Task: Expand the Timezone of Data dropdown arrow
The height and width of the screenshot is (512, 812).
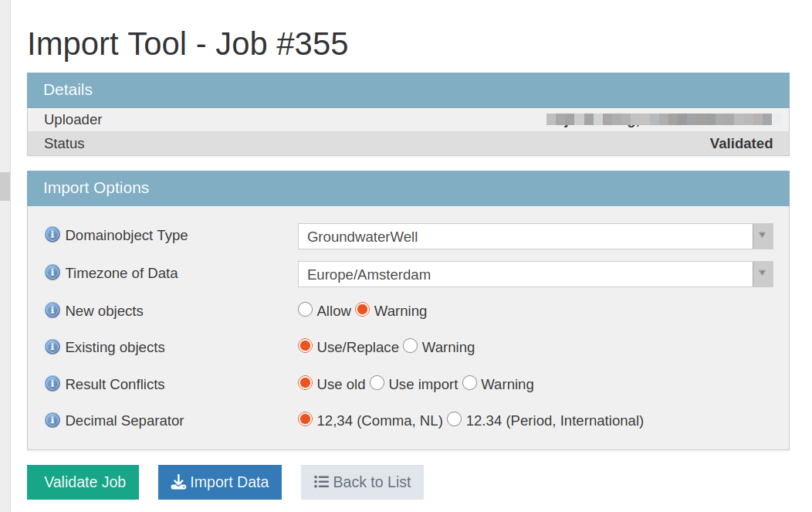Action: click(x=763, y=274)
